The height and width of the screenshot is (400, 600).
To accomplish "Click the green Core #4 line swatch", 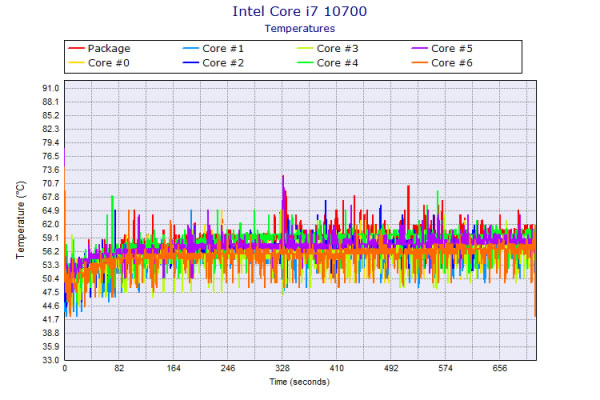I will coord(305,62).
